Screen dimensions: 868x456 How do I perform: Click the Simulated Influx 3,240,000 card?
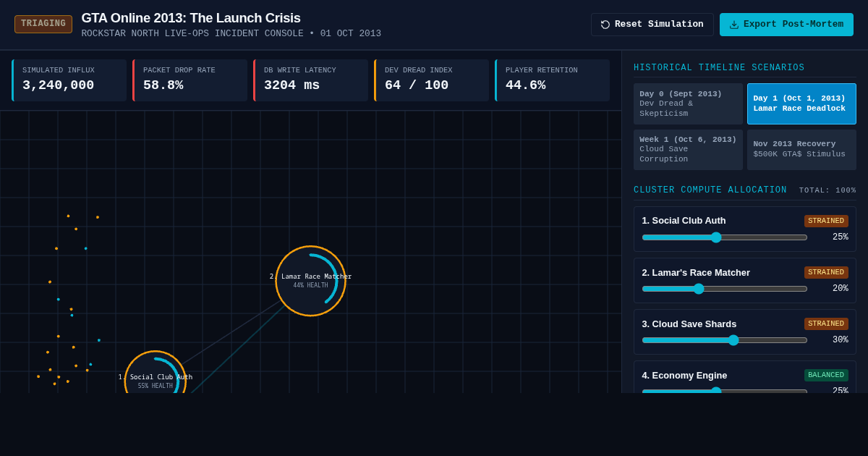pos(69,80)
